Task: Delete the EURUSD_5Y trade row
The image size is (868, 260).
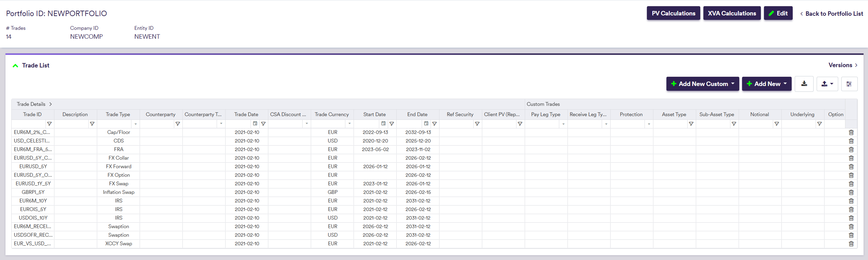Action: [x=851, y=166]
